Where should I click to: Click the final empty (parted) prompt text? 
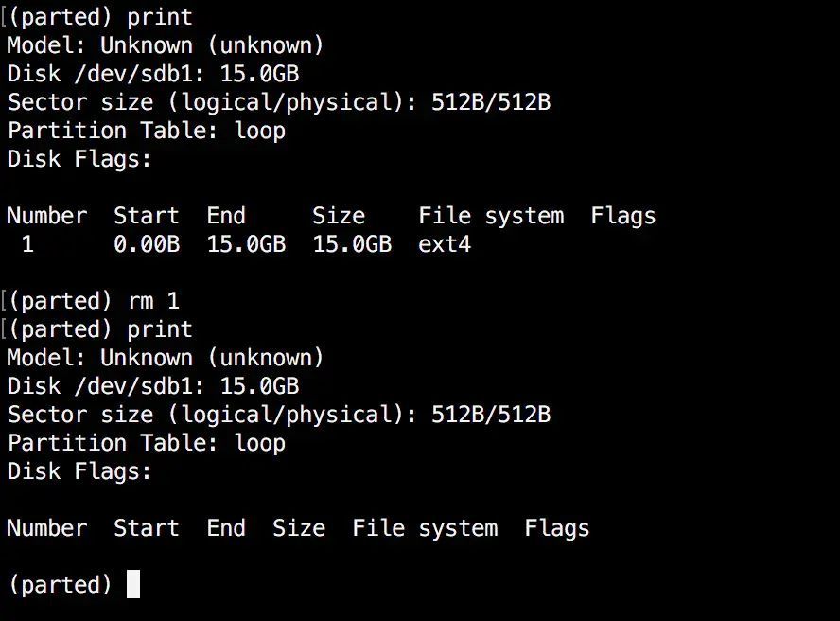60,585
